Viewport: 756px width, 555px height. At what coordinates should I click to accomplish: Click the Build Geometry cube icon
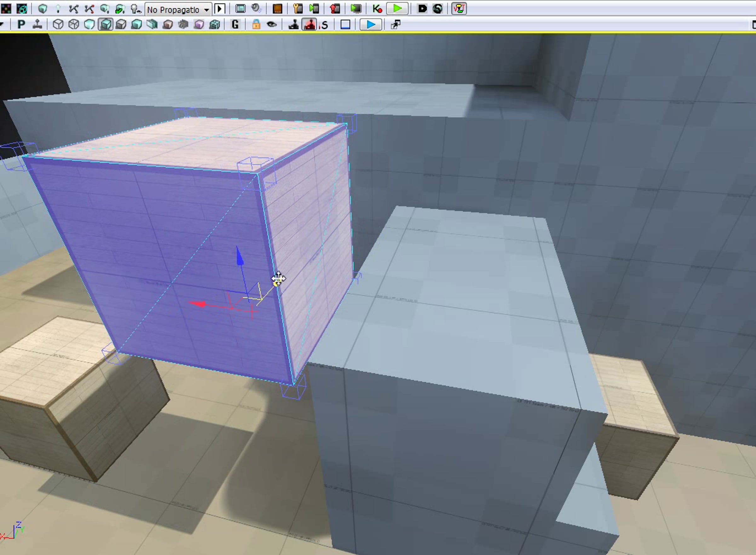pos(42,9)
